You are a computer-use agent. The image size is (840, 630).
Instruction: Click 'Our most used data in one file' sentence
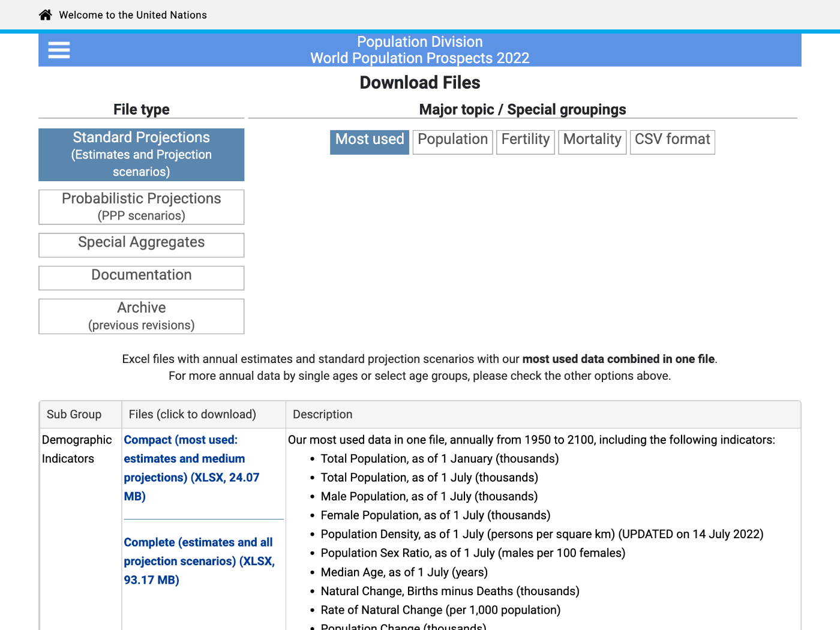[532, 440]
